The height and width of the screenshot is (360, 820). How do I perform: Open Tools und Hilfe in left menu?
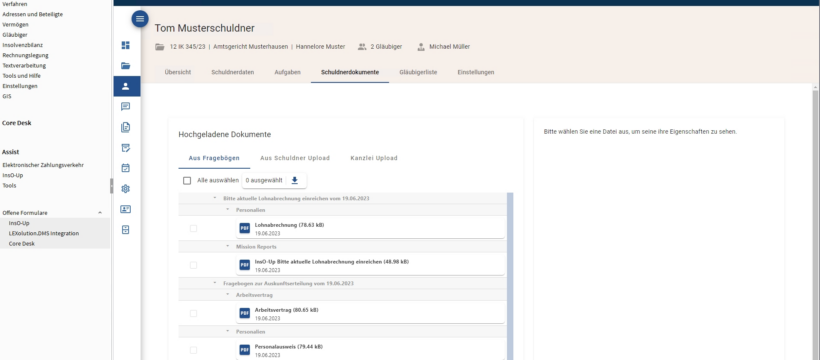(21, 76)
